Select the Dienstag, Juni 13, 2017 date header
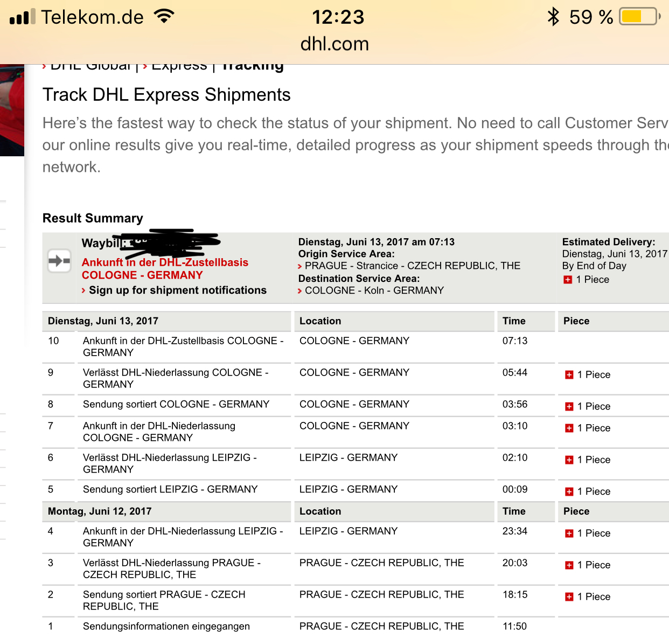The image size is (669, 644). (103, 321)
